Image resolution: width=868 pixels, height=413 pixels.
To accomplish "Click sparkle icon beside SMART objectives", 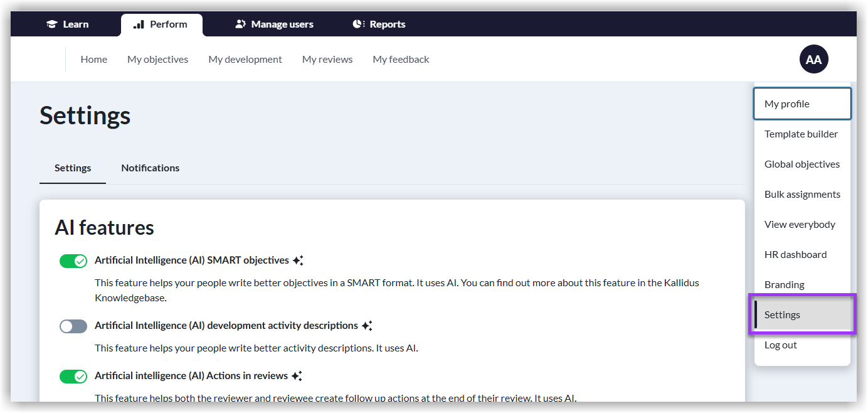I will [298, 260].
